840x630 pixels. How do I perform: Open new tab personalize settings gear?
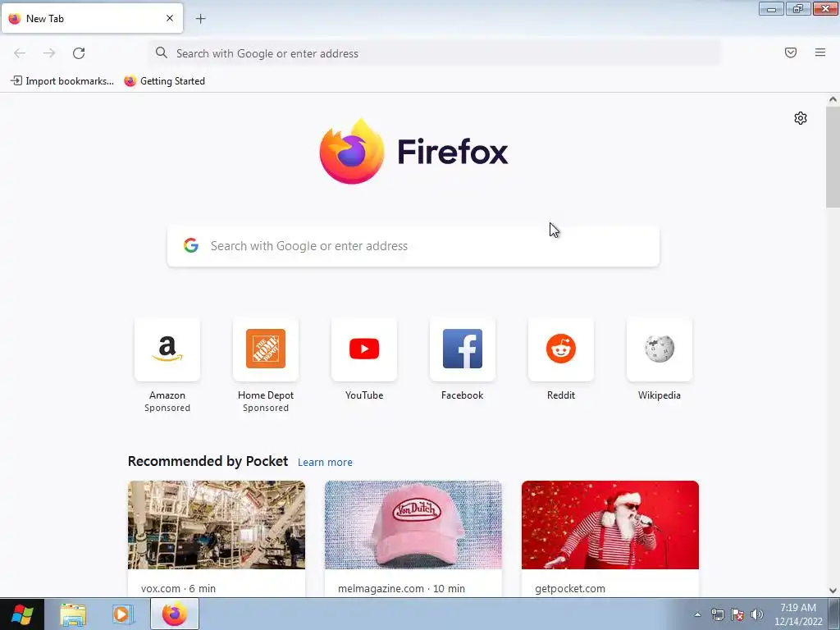click(801, 118)
